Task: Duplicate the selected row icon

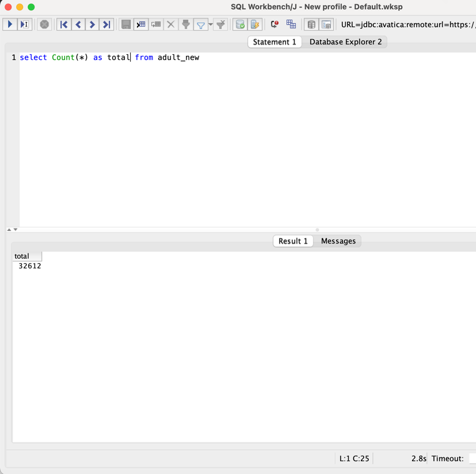Action: pos(156,24)
